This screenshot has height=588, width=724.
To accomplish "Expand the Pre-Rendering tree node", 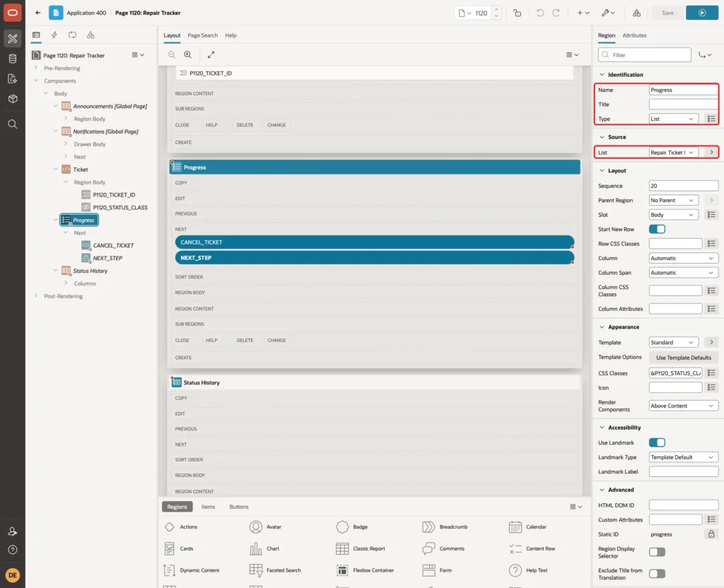I will (x=35, y=68).
